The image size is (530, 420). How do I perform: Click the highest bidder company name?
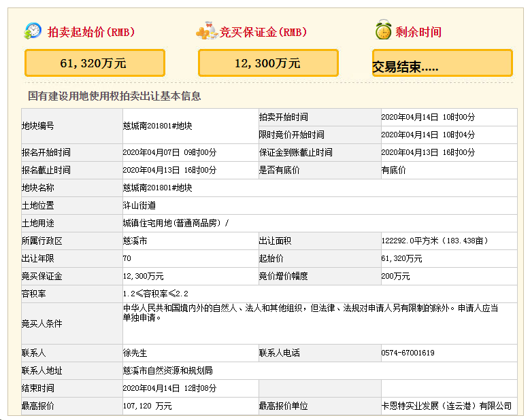(446, 406)
